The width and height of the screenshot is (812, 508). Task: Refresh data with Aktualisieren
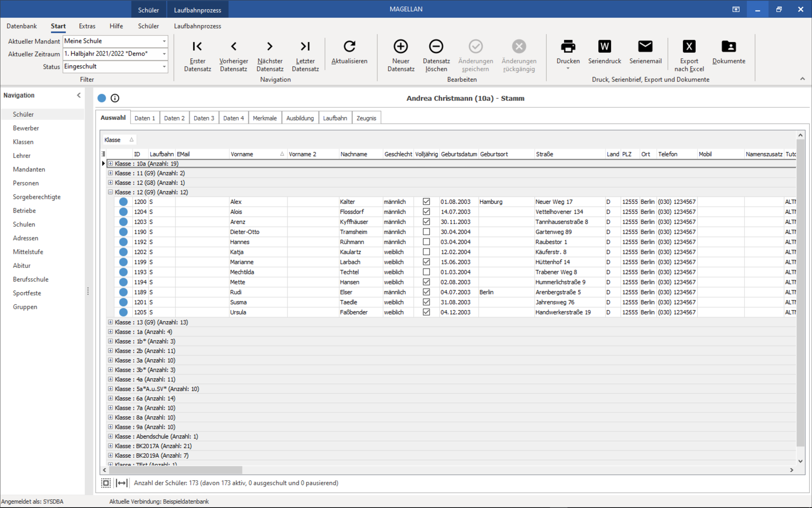pos(349,52)
